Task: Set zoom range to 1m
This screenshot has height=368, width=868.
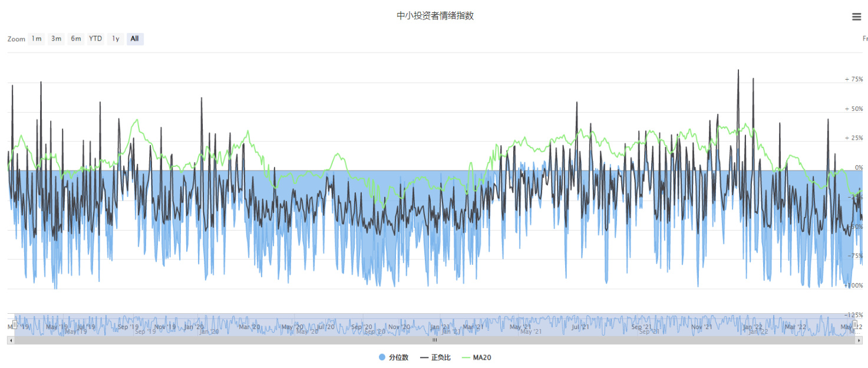Action: (x=37, y=39)
